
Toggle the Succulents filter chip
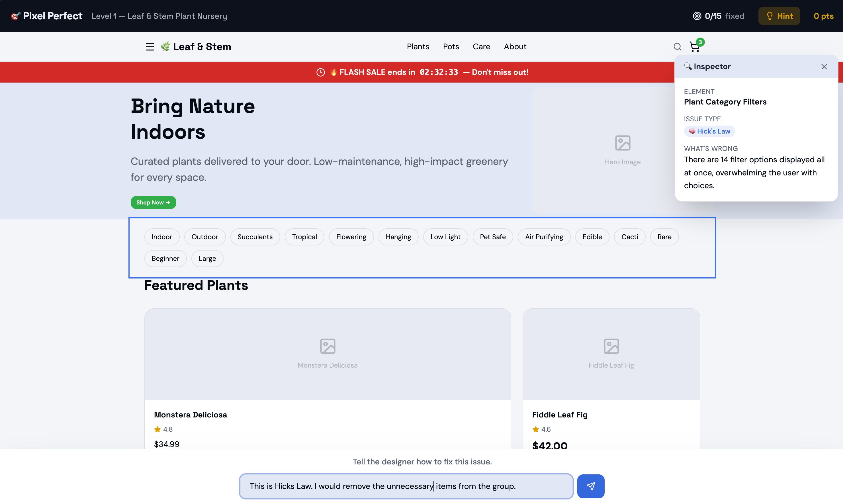click(255, 237)
